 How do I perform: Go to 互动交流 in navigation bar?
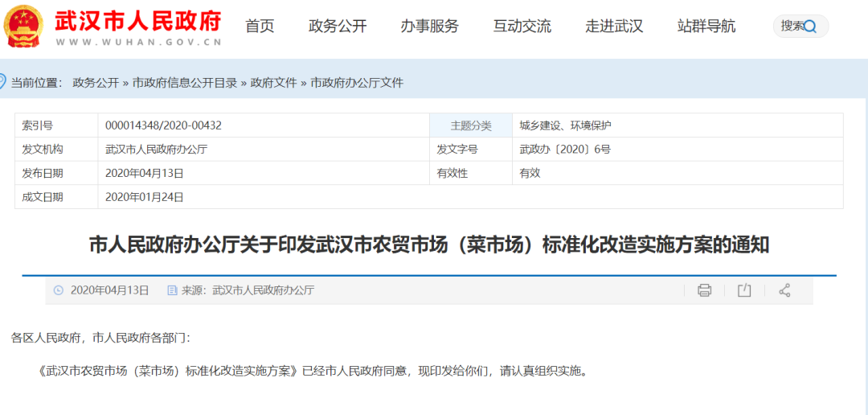(522, 26)
